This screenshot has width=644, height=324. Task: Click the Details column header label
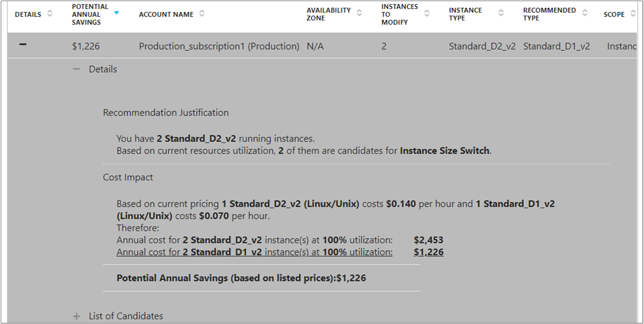point(28,15)
